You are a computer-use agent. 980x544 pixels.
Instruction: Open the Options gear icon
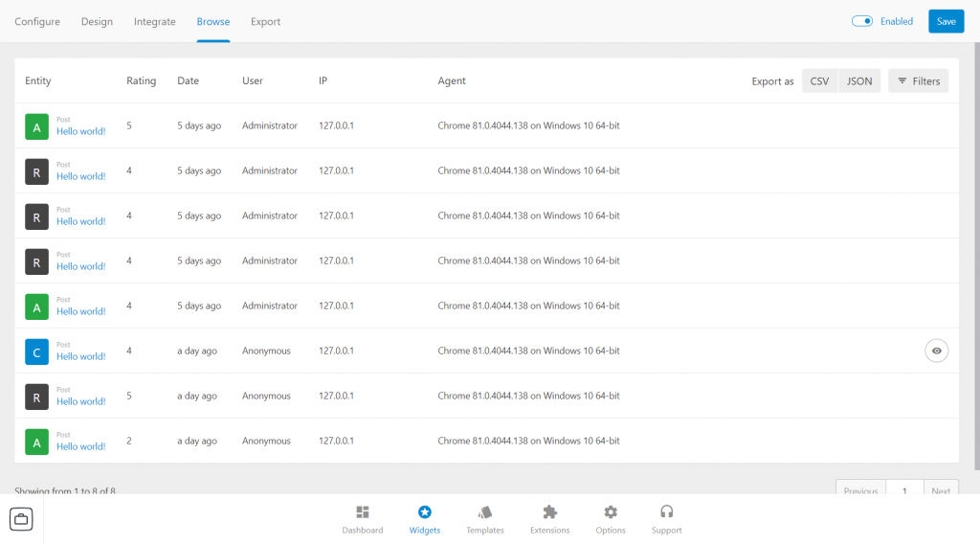coord(611,512)
